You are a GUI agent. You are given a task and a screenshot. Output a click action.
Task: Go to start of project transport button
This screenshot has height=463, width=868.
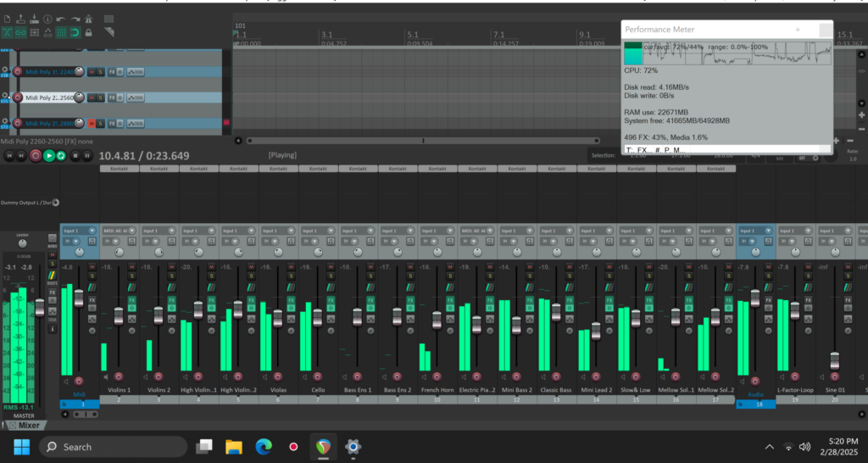[x=8, y=156]
